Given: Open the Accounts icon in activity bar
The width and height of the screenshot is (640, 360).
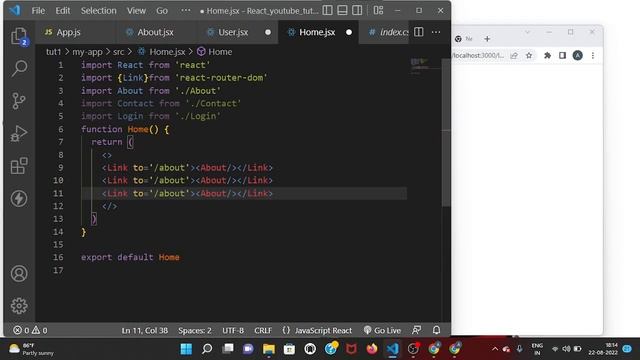Looking at the screenshot, I should click(19, 273).
